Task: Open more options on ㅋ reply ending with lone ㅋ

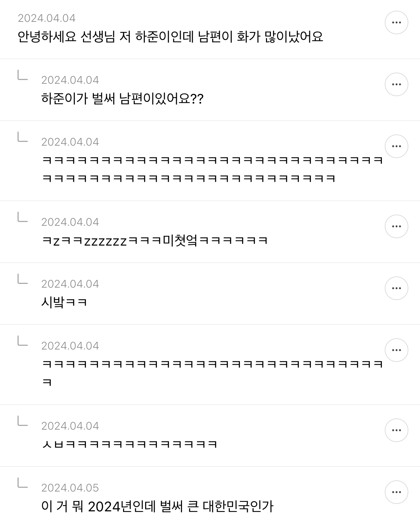Action: point(396,350)
